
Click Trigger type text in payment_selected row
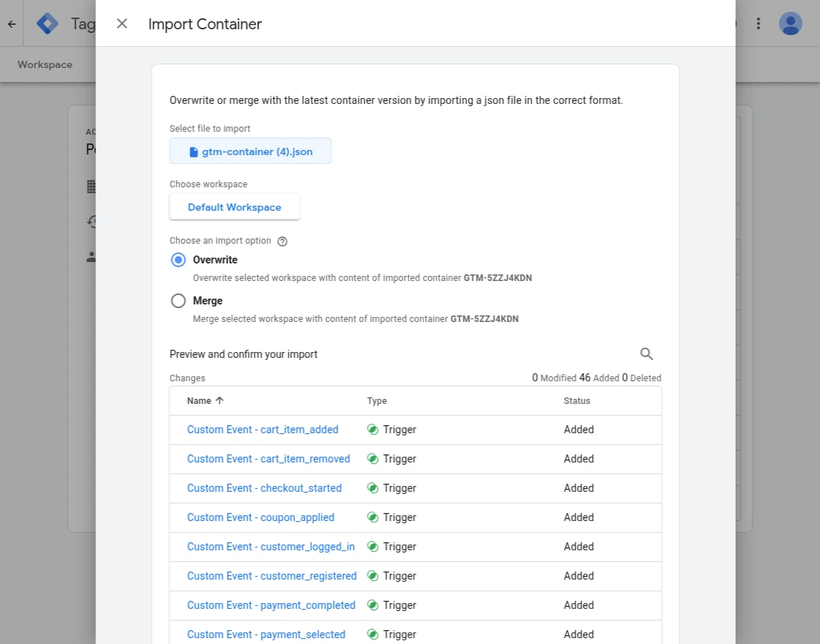pos(400,634)
